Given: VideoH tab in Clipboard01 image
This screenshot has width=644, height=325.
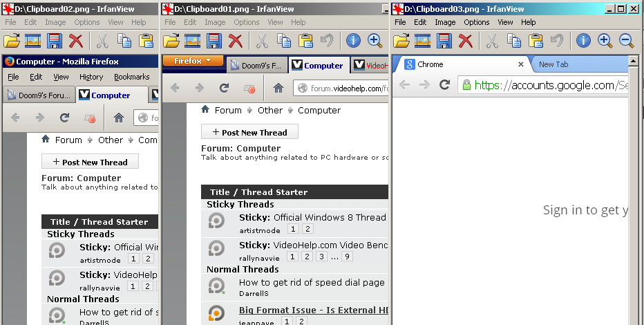Looking at the screenshot, I should (x=371, y=65).
